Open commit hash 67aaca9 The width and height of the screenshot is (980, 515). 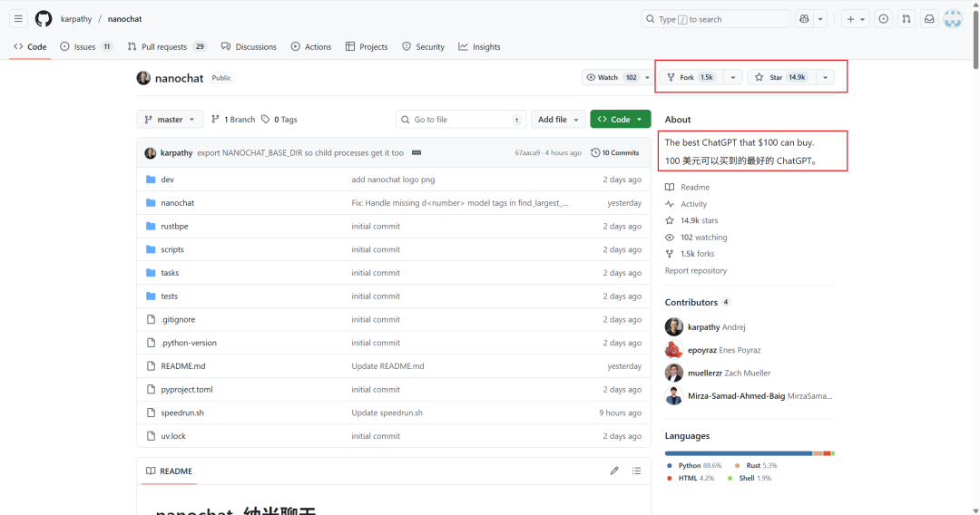(x=527, y=153)
